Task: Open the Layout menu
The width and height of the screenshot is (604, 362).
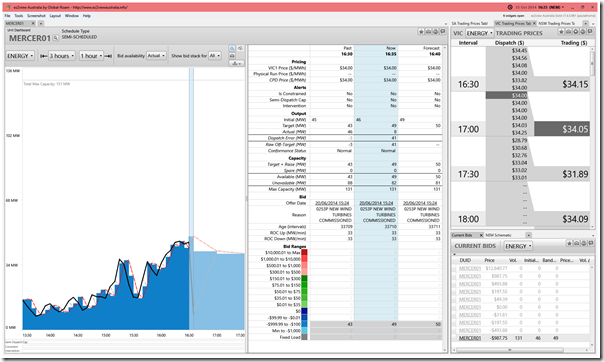Action: click(x=55, y=16)
